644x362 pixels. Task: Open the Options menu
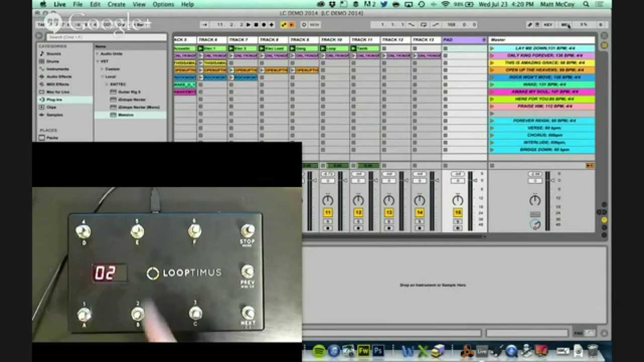click(x=163, y=5)
